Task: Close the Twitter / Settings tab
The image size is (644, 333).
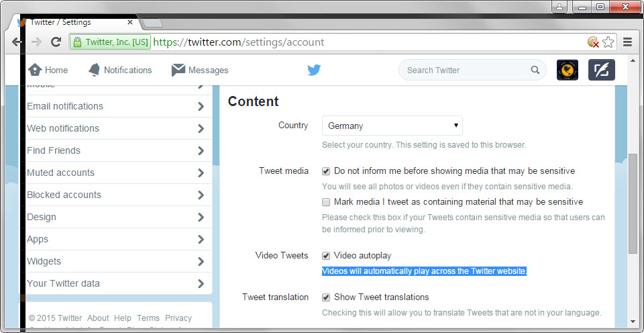Action: point(129,22)
